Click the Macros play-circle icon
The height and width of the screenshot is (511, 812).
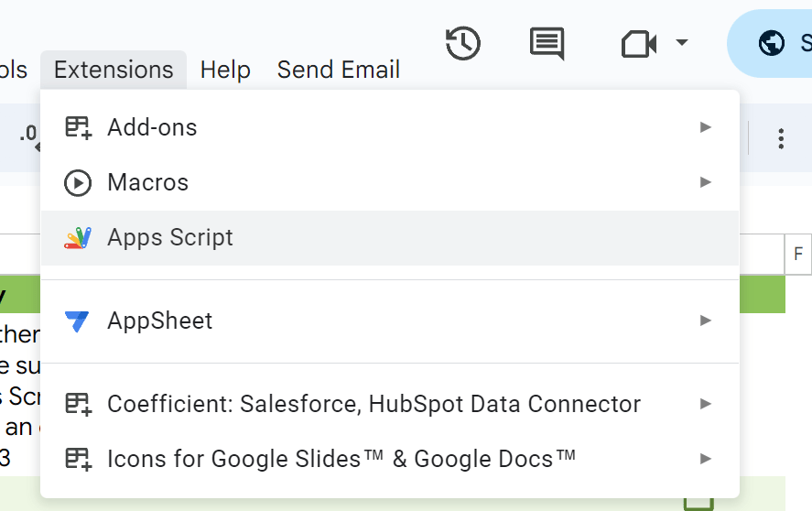tap(78, 183)
